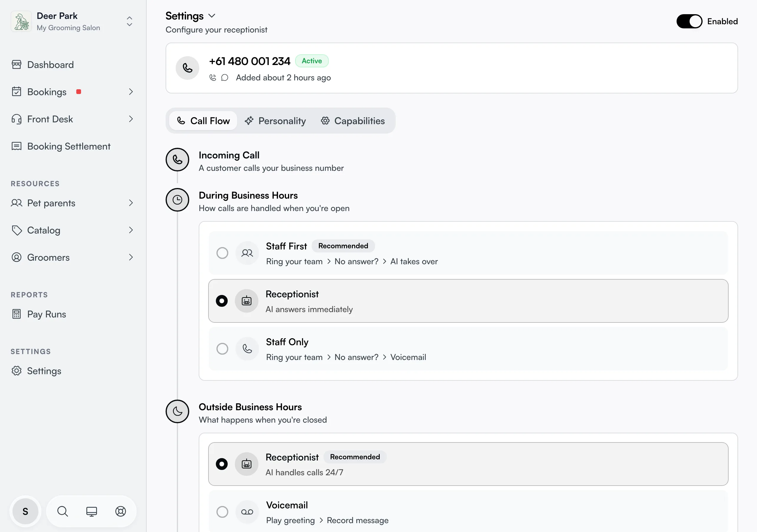Switch to the Capabilities tab

[x=353, y=121]
